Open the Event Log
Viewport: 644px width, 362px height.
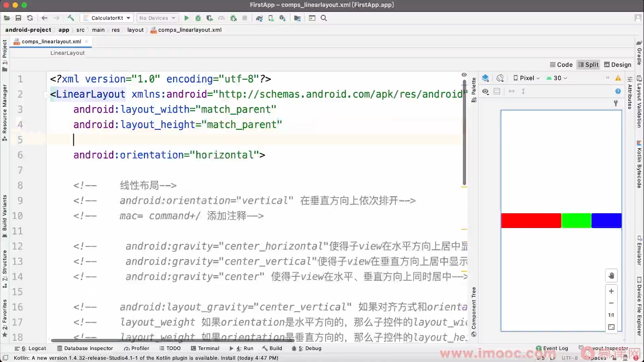[x=552, y=348]
